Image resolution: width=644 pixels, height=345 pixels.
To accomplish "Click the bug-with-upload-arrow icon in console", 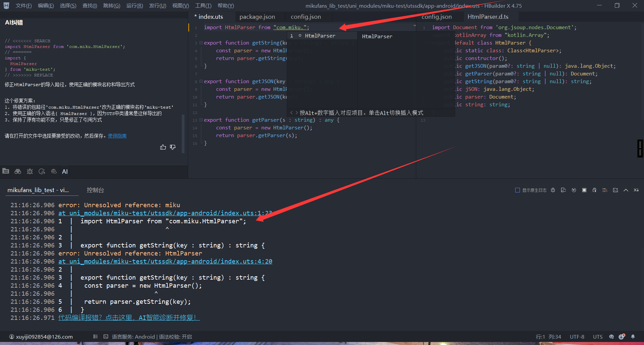I will 595,190.
